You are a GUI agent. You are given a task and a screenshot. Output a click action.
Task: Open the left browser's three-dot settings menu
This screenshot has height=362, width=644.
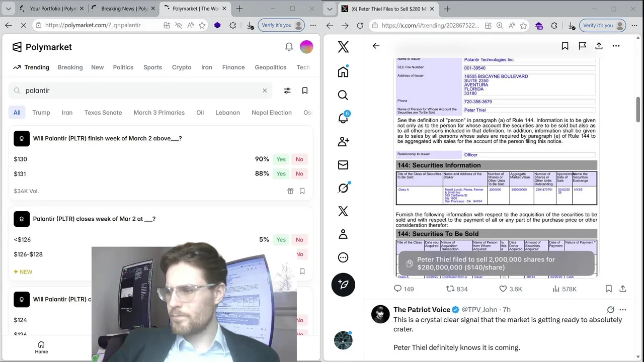313,25
